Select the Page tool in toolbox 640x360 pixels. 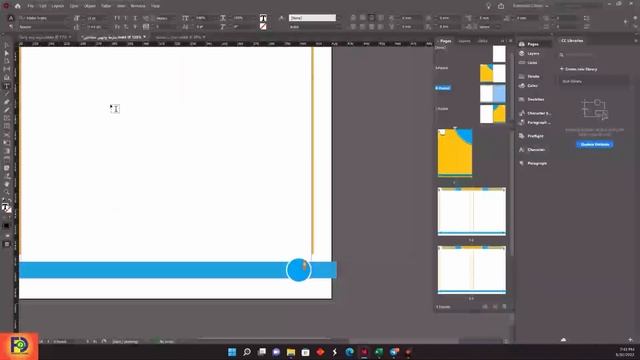7,61
